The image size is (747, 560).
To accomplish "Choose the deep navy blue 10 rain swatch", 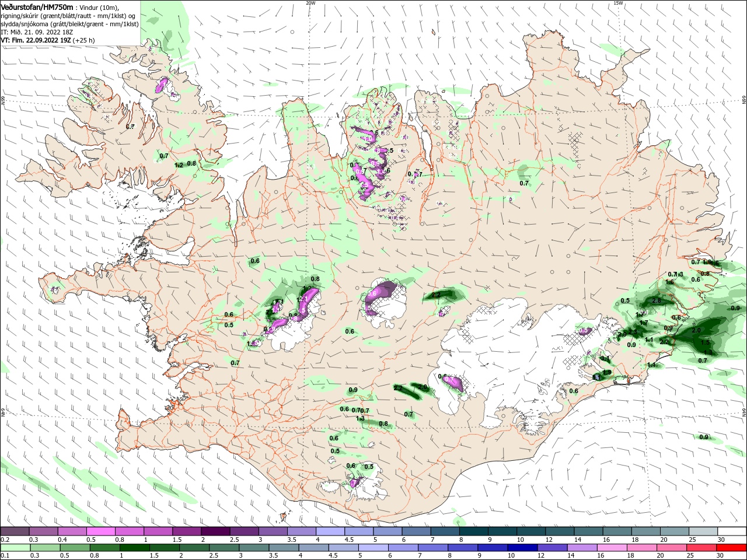I will [x=522, y=548].
